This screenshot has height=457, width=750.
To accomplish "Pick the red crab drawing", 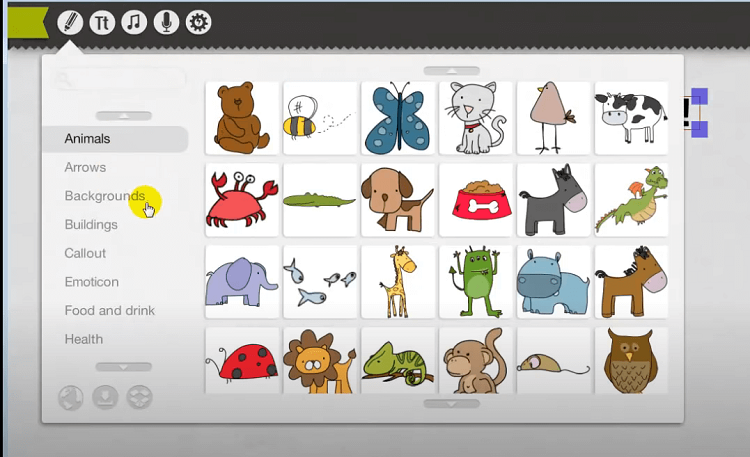I will click(242, 200).
